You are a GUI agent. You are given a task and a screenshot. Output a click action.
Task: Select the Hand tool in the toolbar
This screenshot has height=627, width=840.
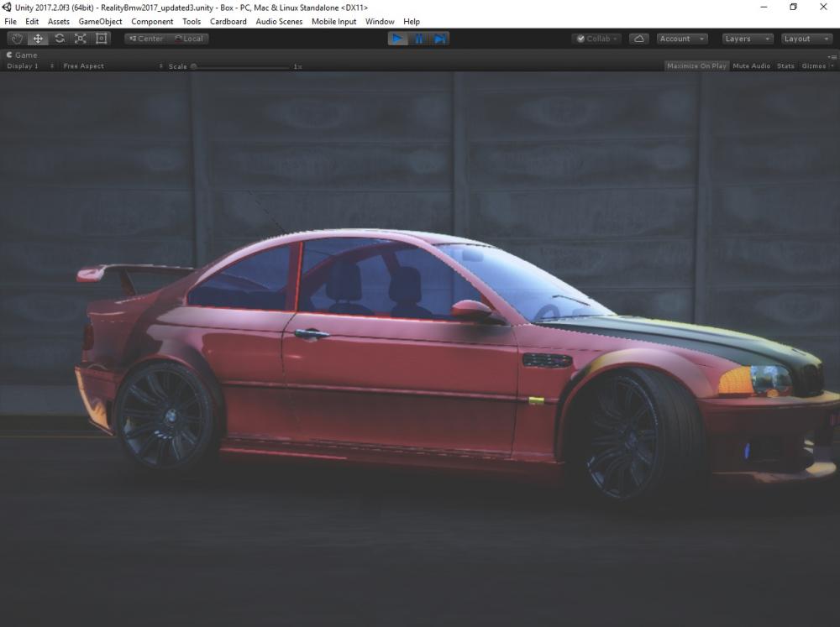point(17,39)
